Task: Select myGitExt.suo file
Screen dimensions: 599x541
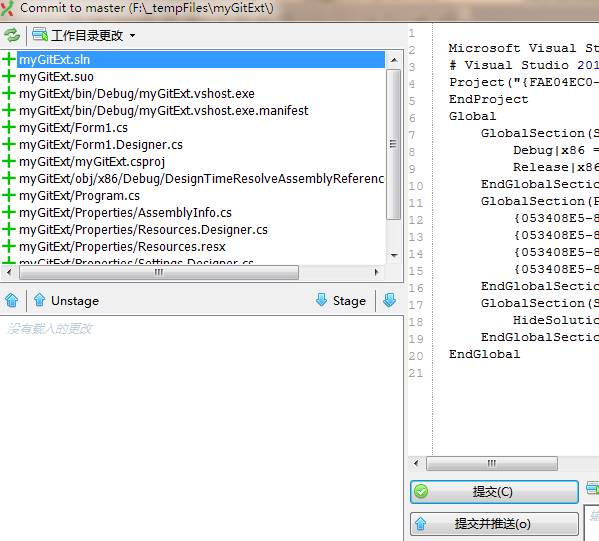Action: [201, 77]
